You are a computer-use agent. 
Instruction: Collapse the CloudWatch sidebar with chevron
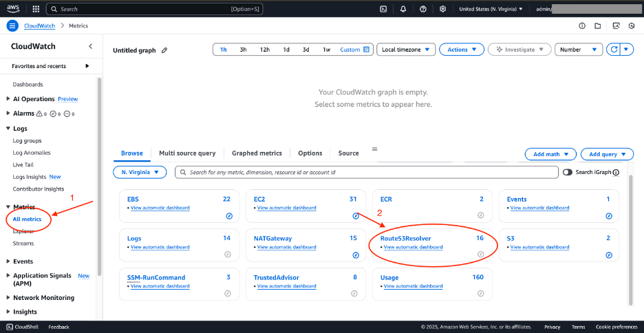90,46
